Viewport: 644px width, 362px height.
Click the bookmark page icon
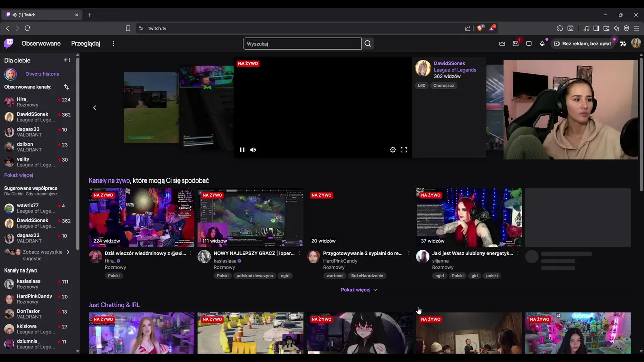[128, 28]
